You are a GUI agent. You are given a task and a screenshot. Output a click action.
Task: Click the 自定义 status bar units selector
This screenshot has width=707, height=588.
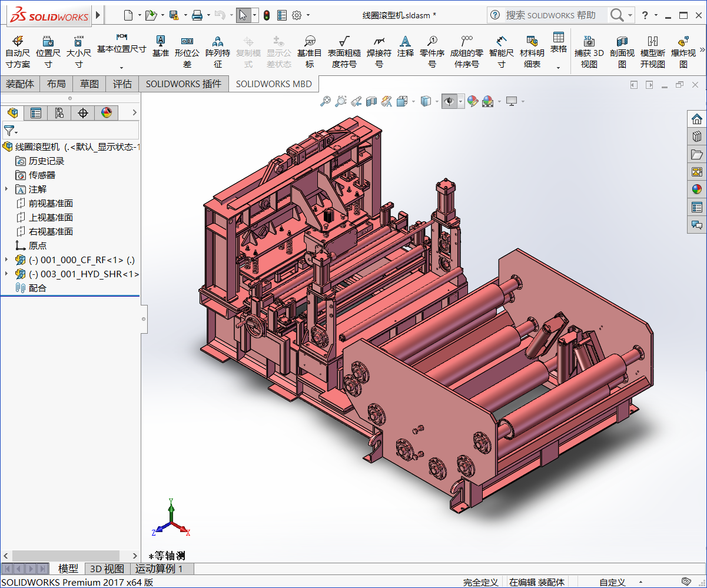pyautogui.click(x=612, y=582)
